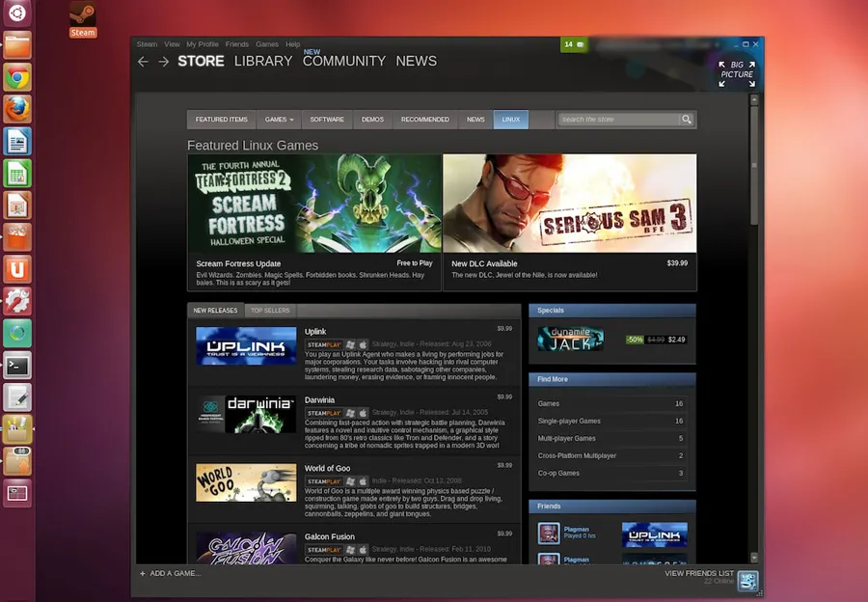
Task: Launch Google Chrome from the dock
Action: tap(17, 77)
